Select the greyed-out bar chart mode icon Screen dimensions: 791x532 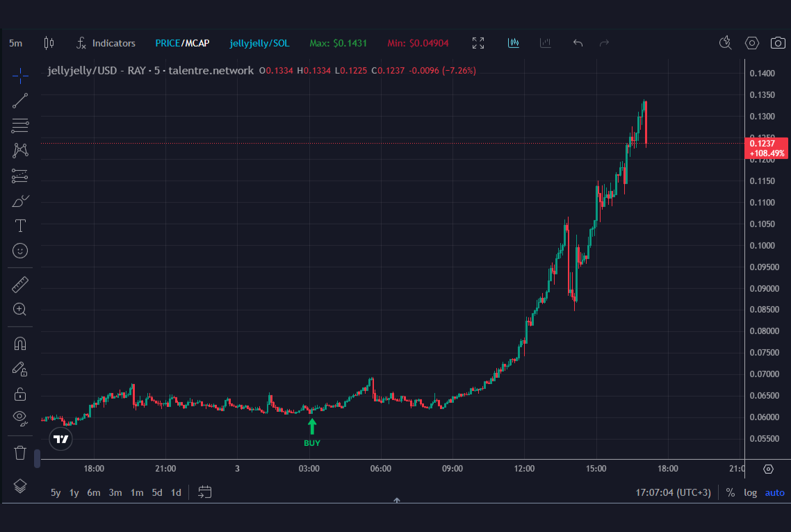(546, 43)
